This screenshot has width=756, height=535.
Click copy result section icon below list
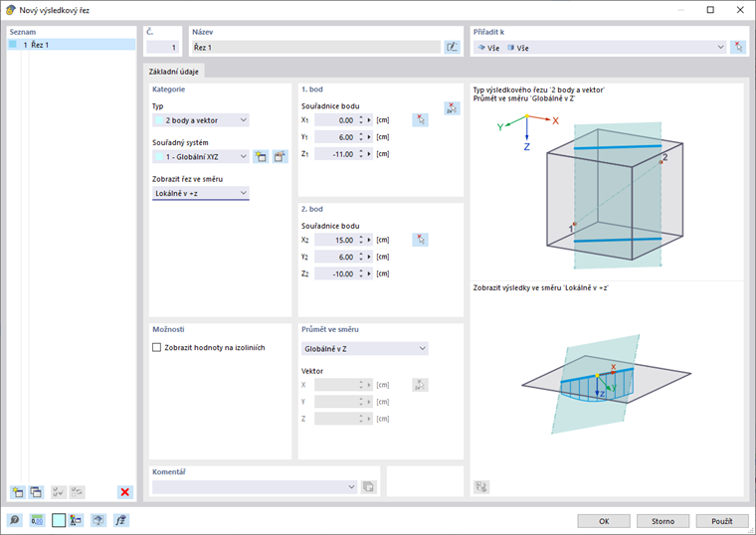coord(36,492)
